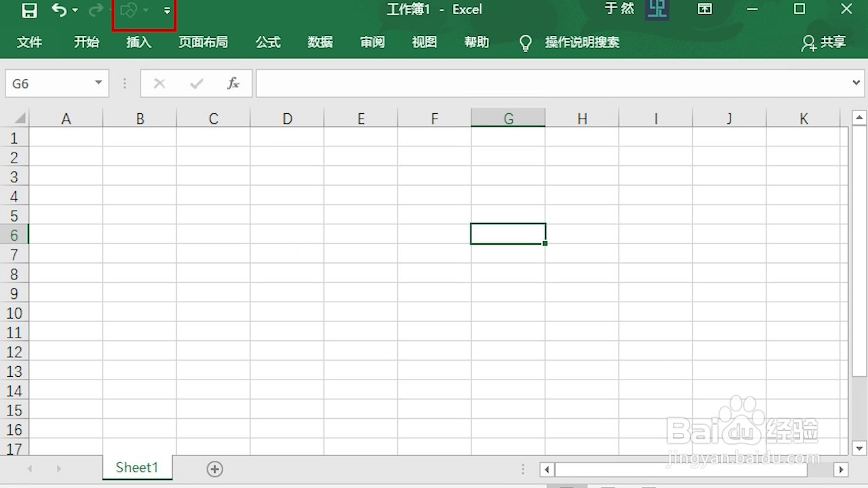Open the Insert Function (fx) dialog
Image resolution: width=868 pixels, height=488 pixels.
click(233, 83)
